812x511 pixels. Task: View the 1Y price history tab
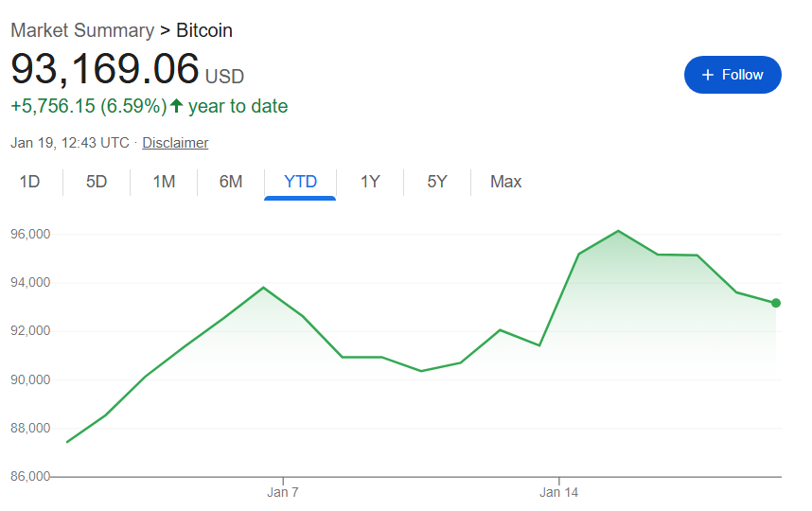tap(370, 182)
